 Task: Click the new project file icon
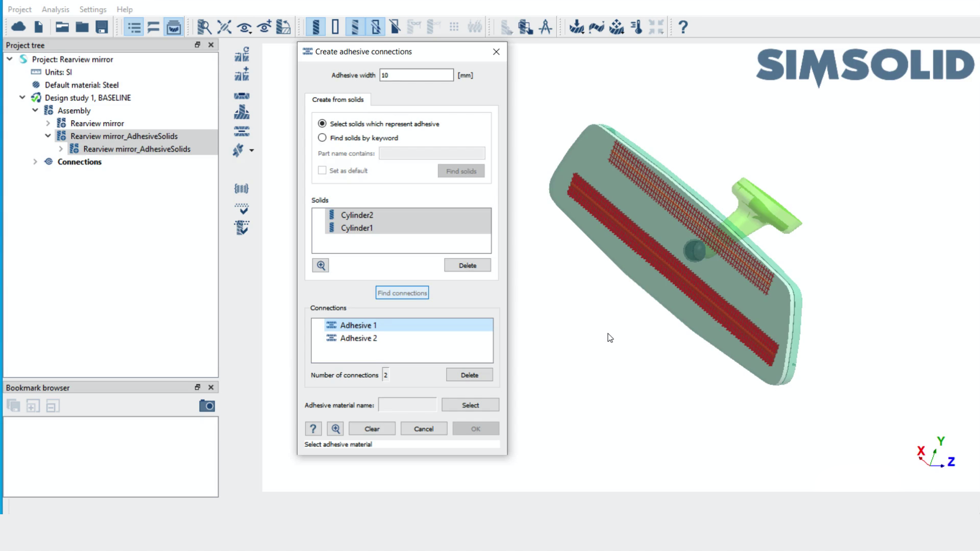[39, 27]
